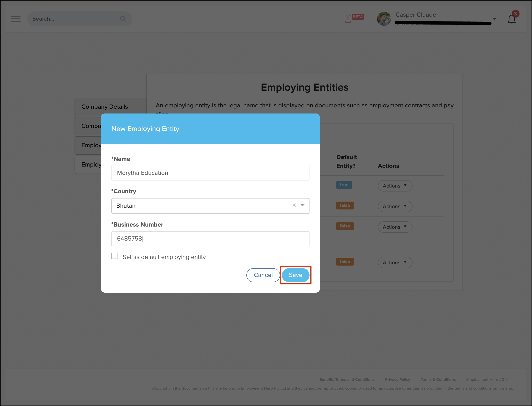Open the Terms & Conditions footer link
532x406 pixels.
438,379
